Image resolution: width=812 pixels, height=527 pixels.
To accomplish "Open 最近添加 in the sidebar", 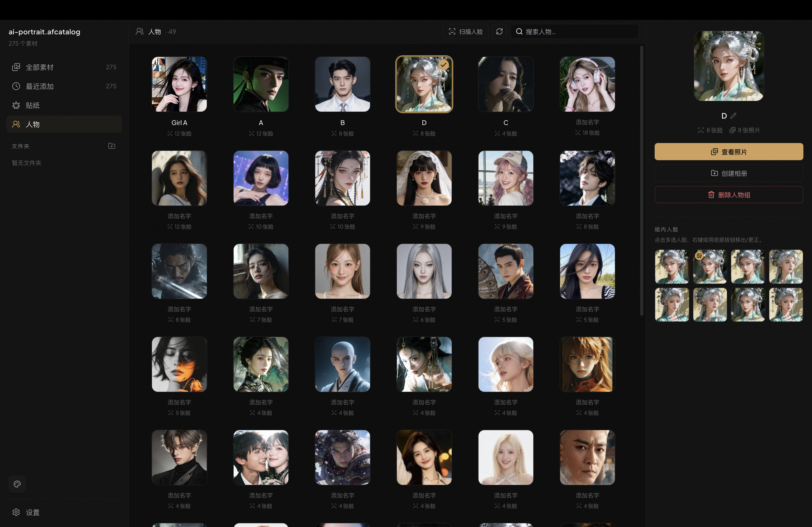I will tap(64, 86).
